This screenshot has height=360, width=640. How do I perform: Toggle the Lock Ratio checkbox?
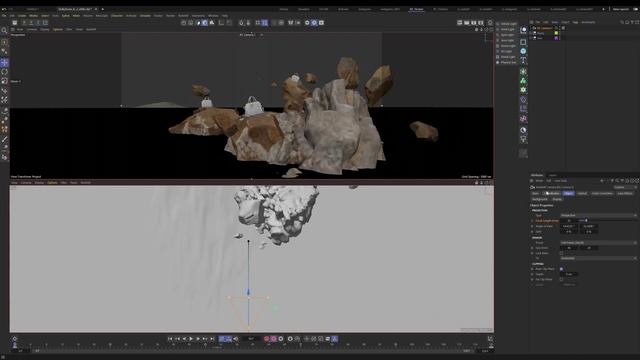[562, 253]
